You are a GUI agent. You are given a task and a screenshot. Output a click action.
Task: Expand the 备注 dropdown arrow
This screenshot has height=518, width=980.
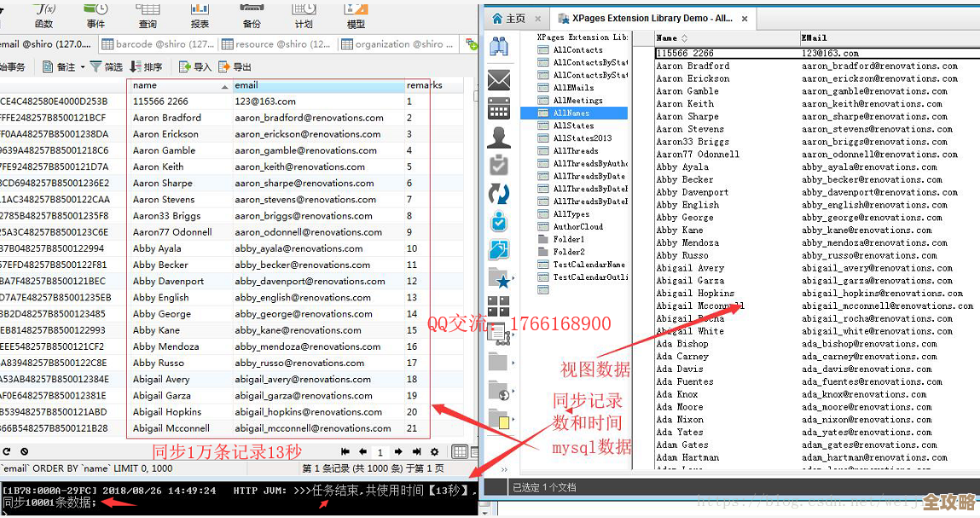(x=83, y=67)
